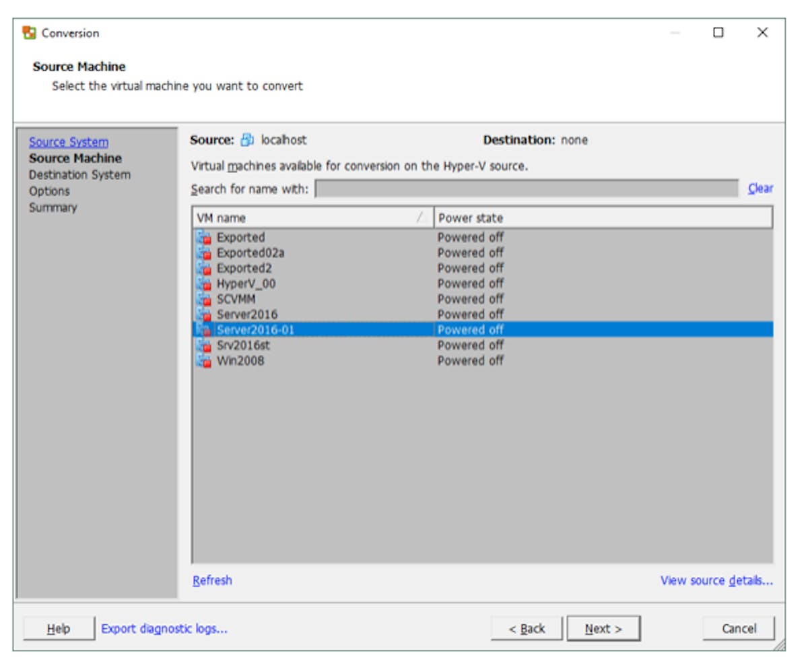Click the Server2016 VM icon
The height and width of the screenshot is (672, 808).
(203, 315)
